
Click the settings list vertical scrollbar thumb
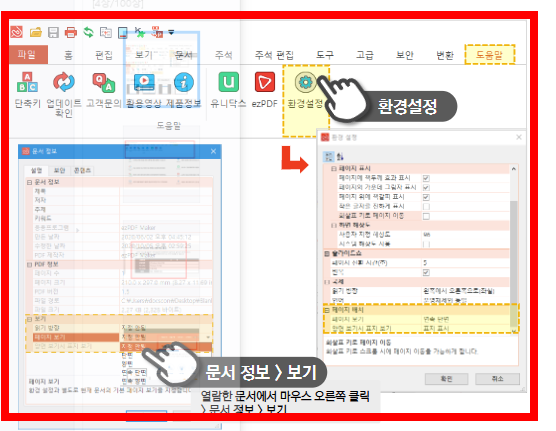513,263
